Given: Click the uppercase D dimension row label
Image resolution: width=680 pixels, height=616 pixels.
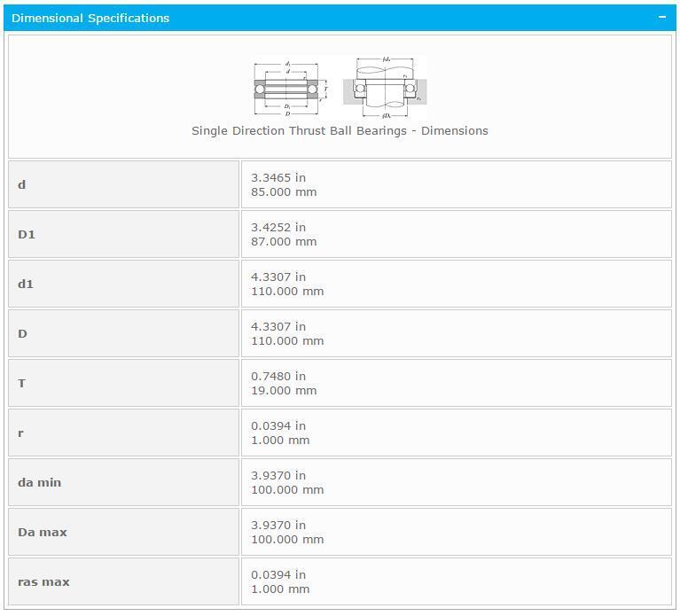Looking at the screenshot, I should pos(23,334).
